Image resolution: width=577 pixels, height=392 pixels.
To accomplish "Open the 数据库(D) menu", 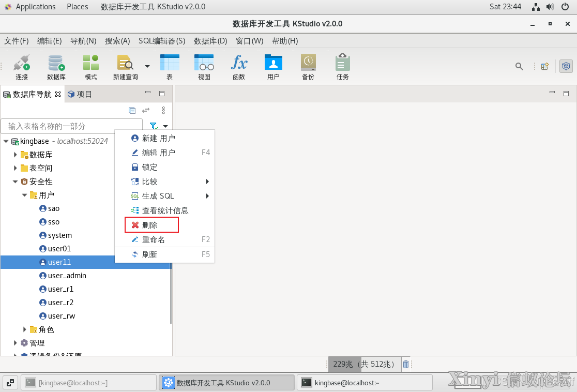I will coord(210,41).
